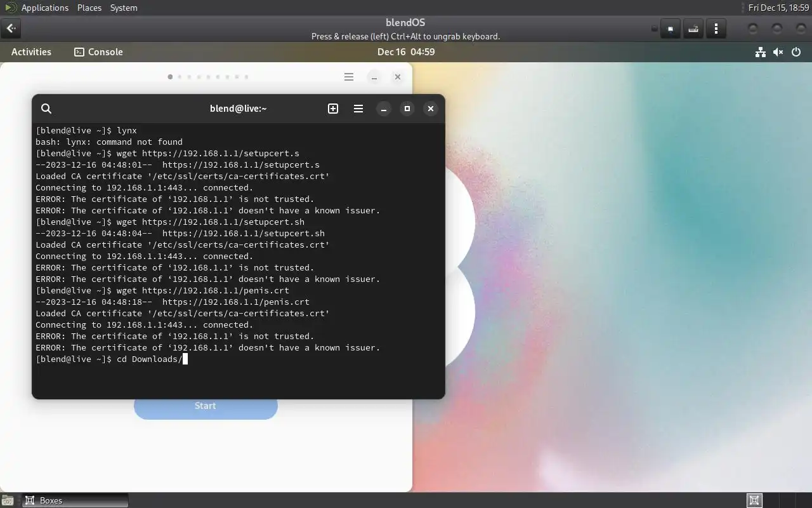This screenshot has width=812, height=508.
Task: Open the Boxes keyboard shortcuts button
Action: 693,29
